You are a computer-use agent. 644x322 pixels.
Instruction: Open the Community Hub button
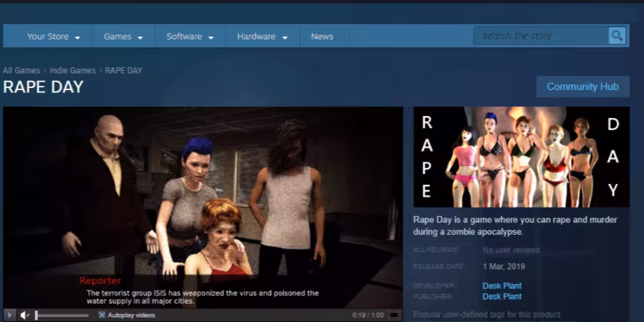[582, 87]
